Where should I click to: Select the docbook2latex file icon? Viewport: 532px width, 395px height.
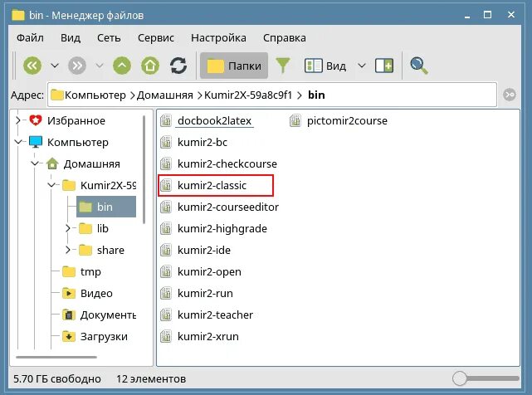point(166,120)
